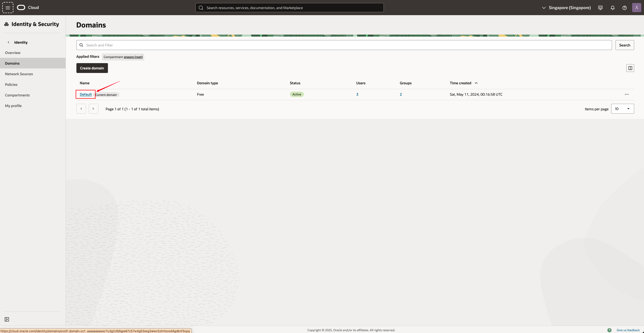The width and height of the screenshot is (644, 333).
Task: Go back using the Identity chevron
Action: click(9, 42)
